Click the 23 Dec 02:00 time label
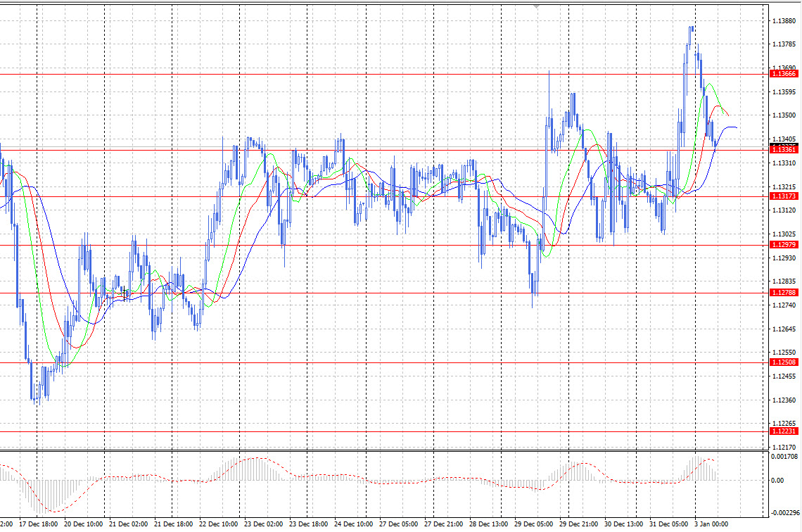Viewport: 802px width, 532px height. click(263, 524)
